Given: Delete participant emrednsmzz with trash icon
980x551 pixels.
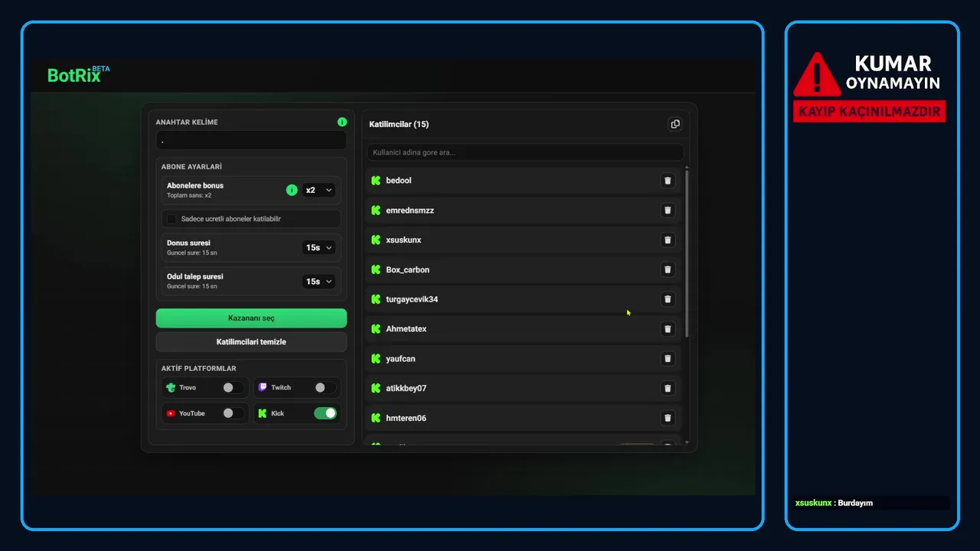Looking at the screenshot, I should click(x=668, y=210).
